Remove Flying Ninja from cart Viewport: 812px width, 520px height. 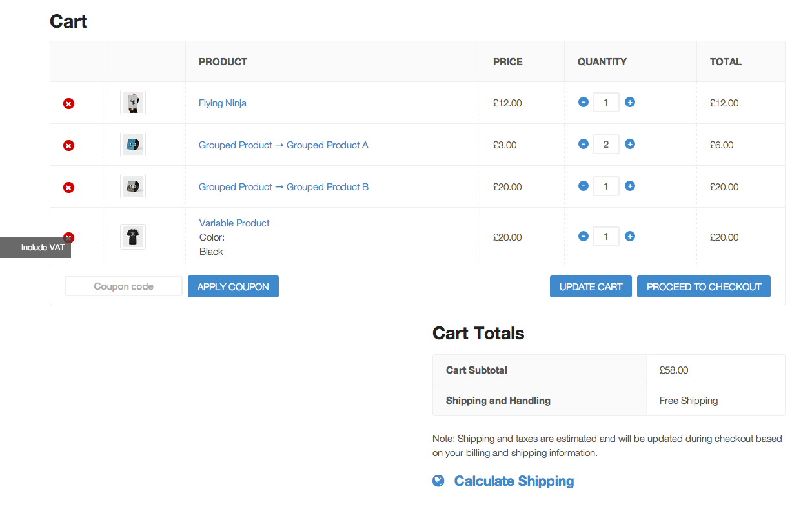(68, 103)
